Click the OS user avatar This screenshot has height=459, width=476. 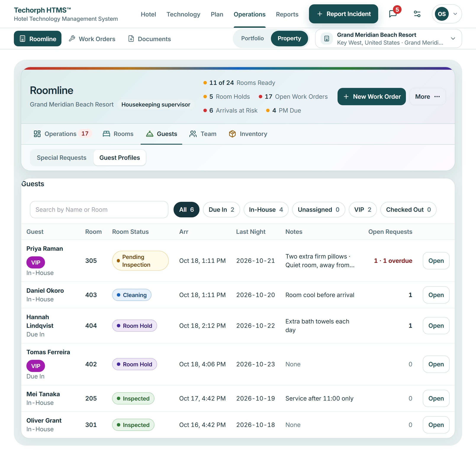[x=442, y=14]
